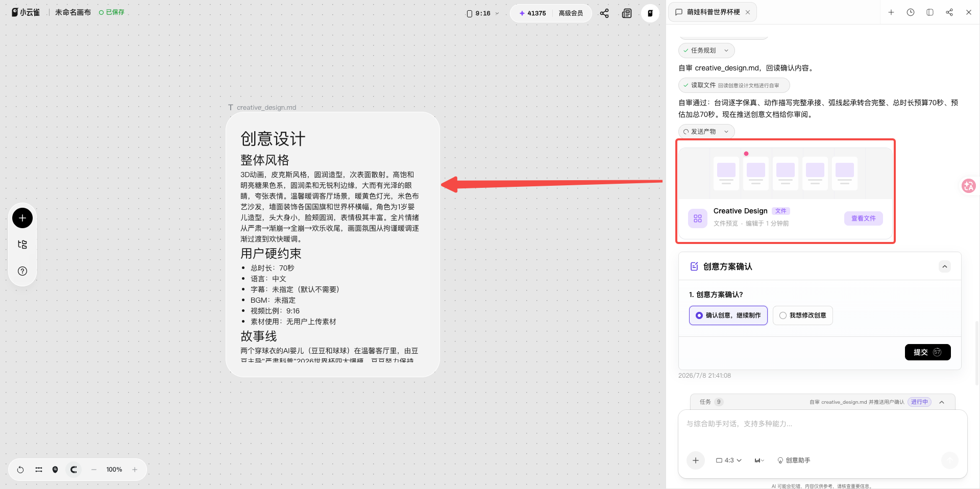Click the share icon in top bar

click(604, 13)
